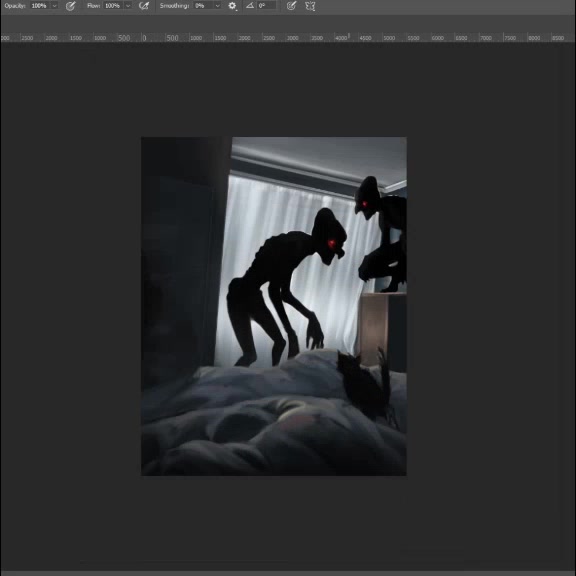Enable airbrush-style build-up icon
The image size is (576, 576).
[144, 6]
